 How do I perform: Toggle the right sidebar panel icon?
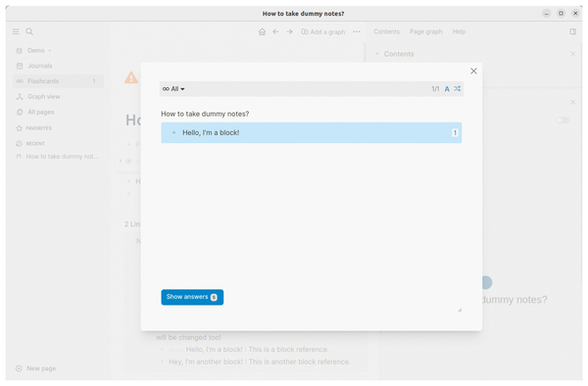573,32
